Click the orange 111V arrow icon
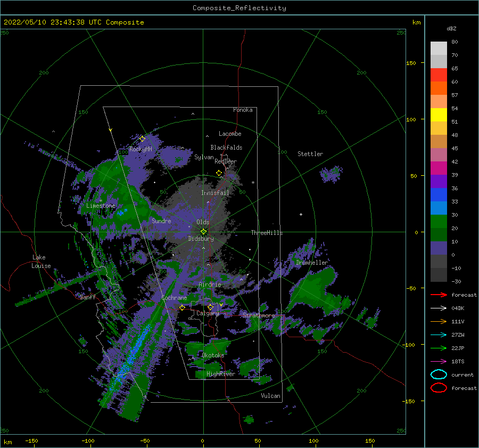 (439, 321)
